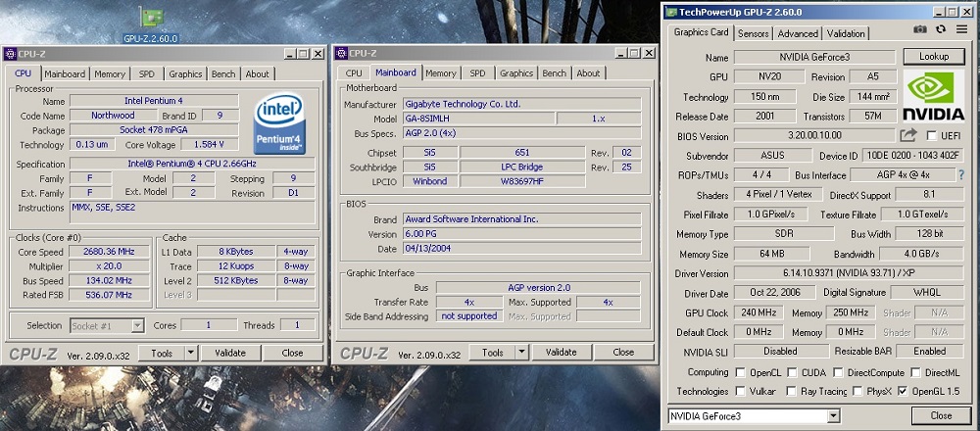Select the Graphics Card tab in GPU-Z

coord(701,32)
